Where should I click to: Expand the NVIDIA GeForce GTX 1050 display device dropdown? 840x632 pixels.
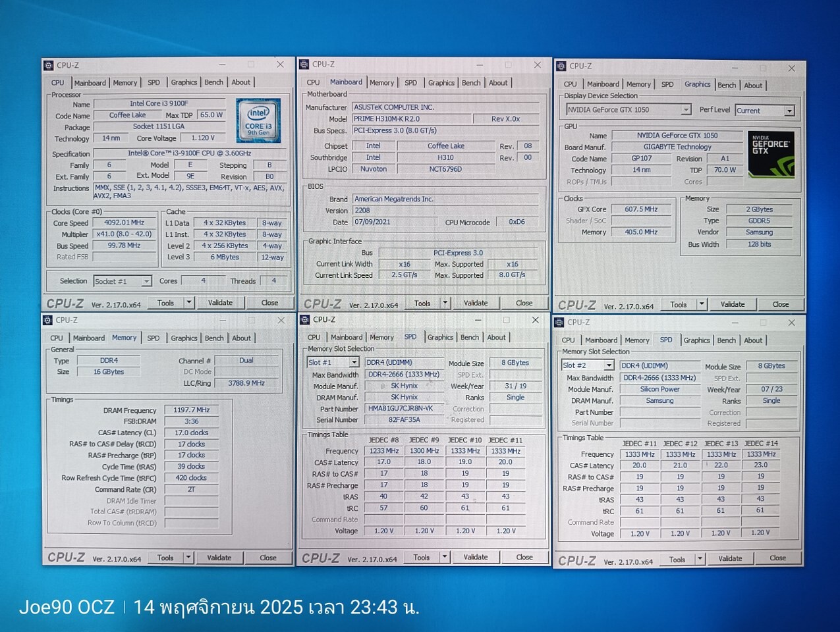coord(685,110)
